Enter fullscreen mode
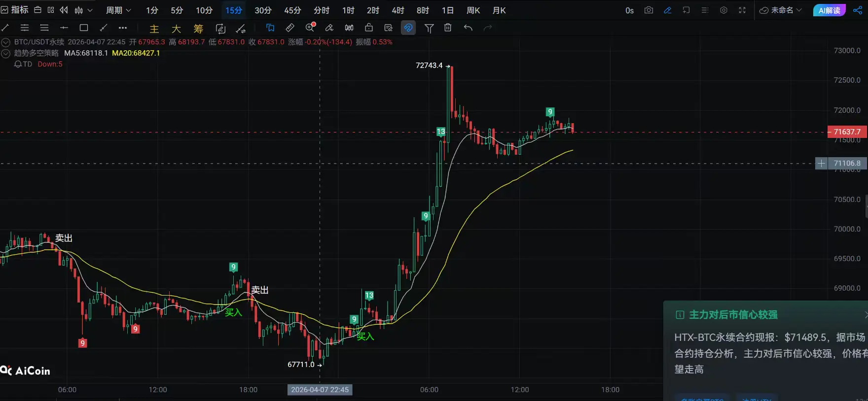The height and width of the screenshot is (401, 868). point(742,10)
